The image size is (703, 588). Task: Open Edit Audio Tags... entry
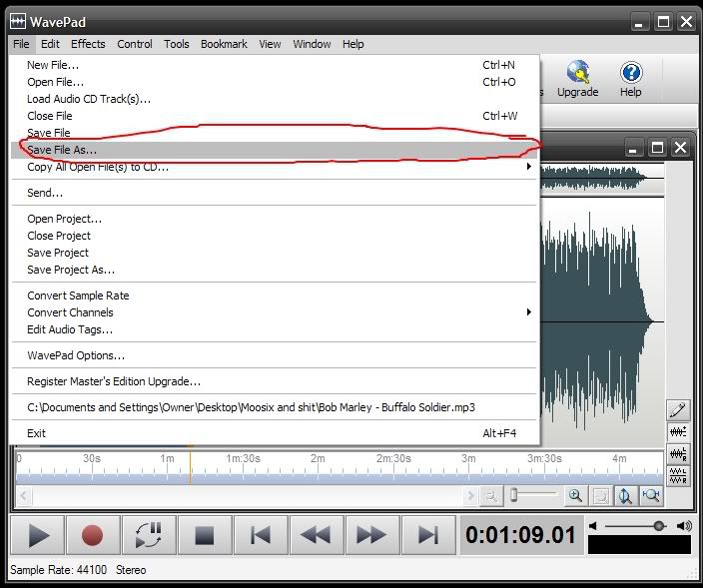point(274,329)
